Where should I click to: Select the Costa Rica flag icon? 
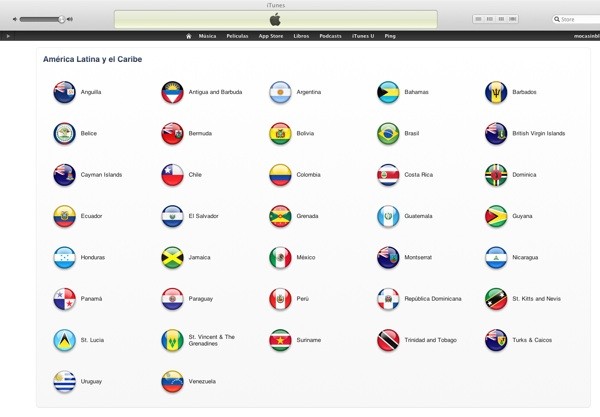pyautogui.click(x=388, y=175)
